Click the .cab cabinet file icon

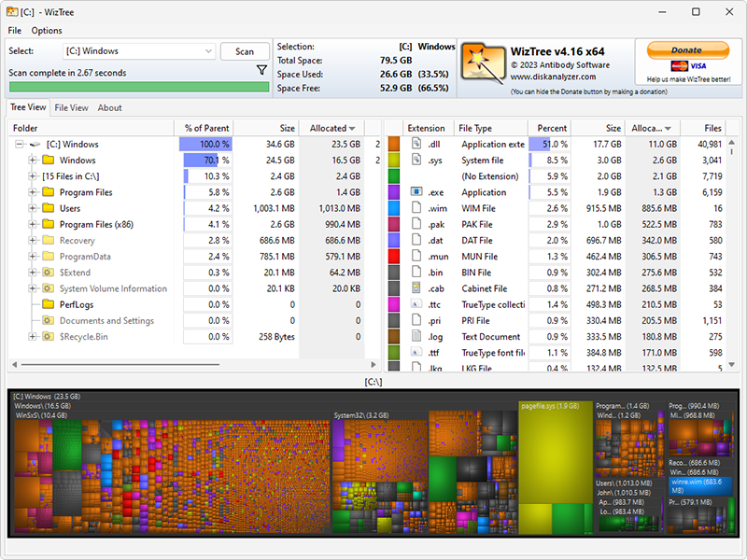click(417, 288)
